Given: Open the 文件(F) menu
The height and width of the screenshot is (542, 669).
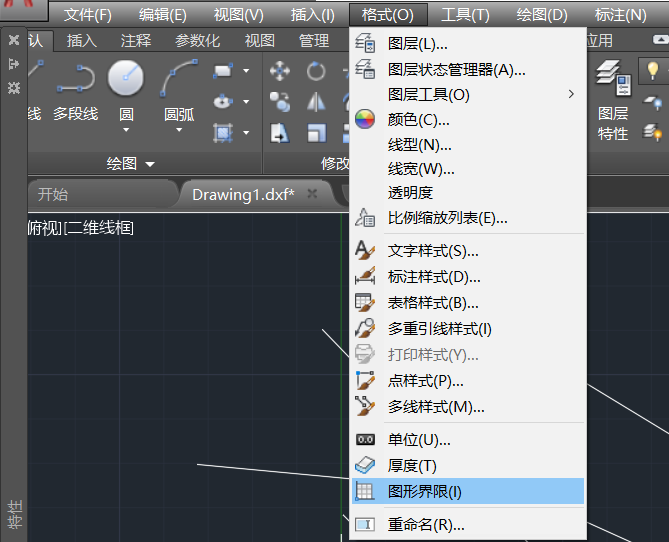Looking at the screenshot, I should 87,15.
